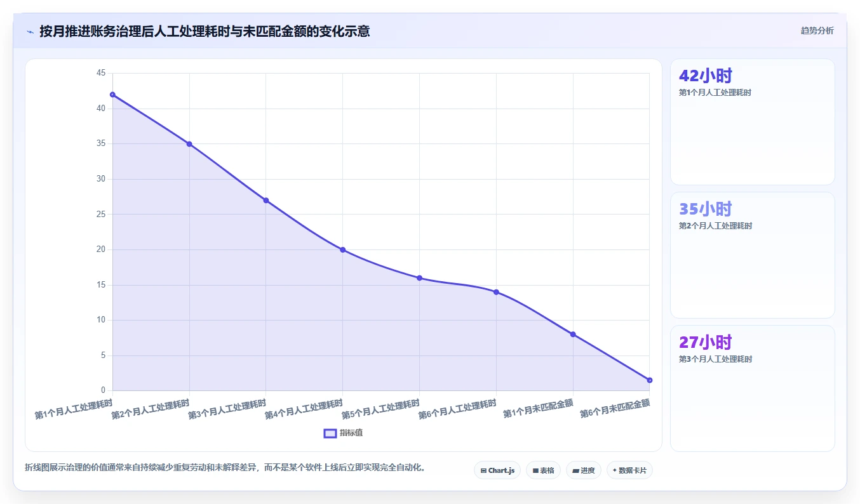Open the 数据卡片 chip
860x504 pixels.
click(629, 470)
